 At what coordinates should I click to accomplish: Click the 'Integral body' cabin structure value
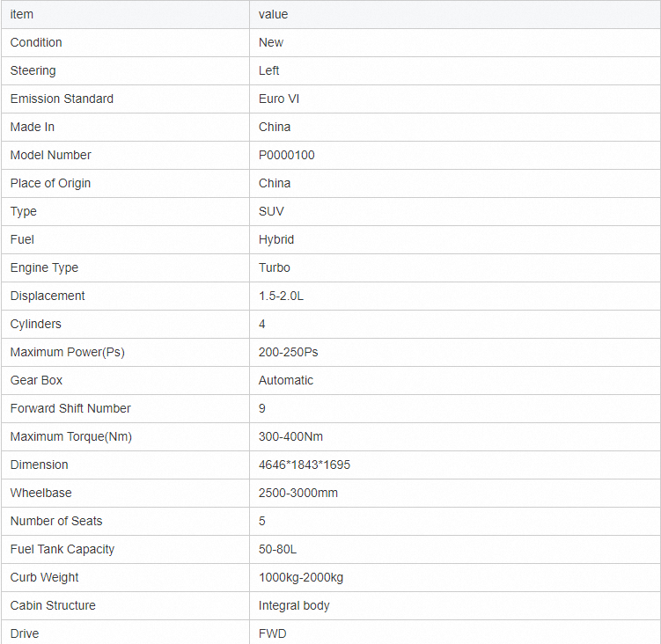pos(294,605)
